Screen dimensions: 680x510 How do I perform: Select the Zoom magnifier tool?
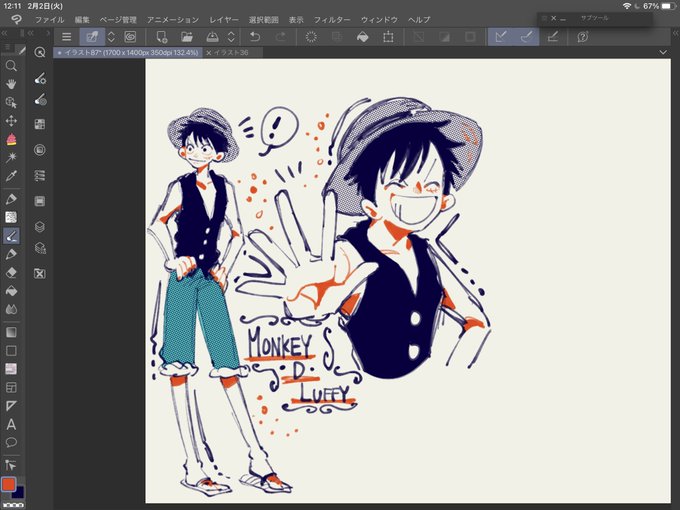pyautogui.click(x=11, y=66)
